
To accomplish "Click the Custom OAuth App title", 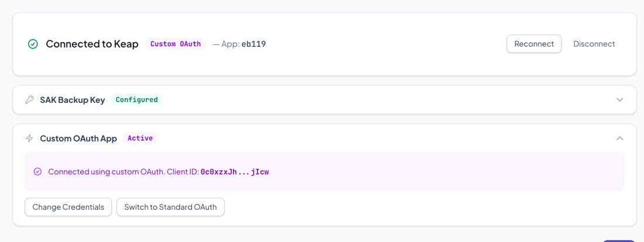I will tap(78, 138).
